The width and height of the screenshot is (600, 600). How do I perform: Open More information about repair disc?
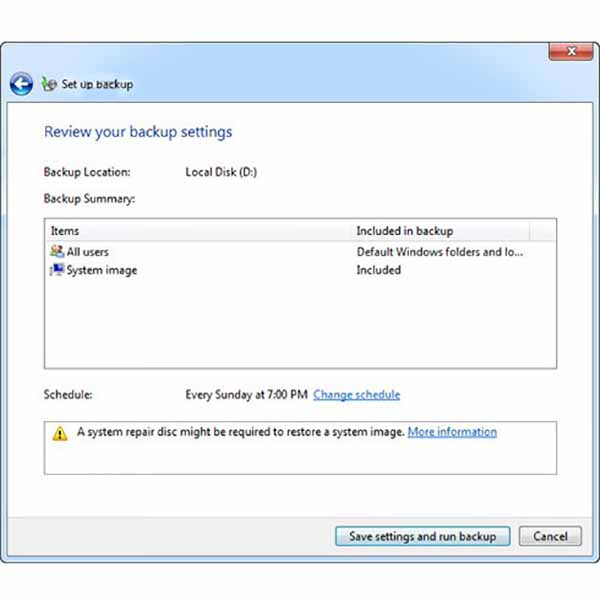coord(452,432)
